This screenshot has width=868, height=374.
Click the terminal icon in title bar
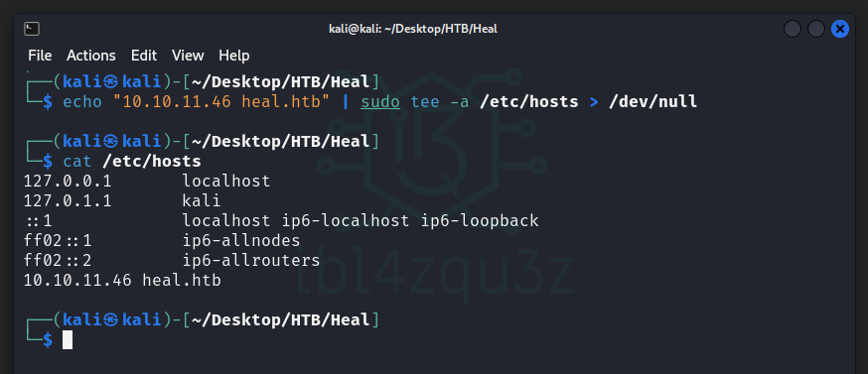pos(32,29)
